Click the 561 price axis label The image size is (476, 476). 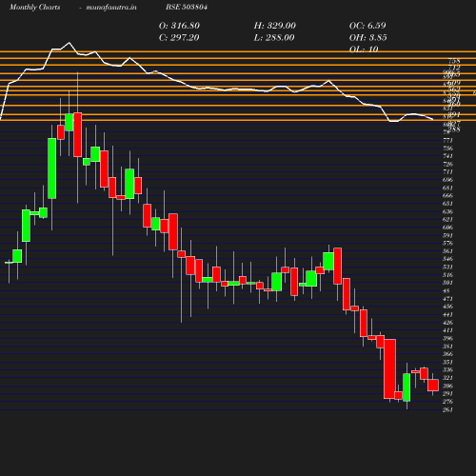tap(447, 251)
